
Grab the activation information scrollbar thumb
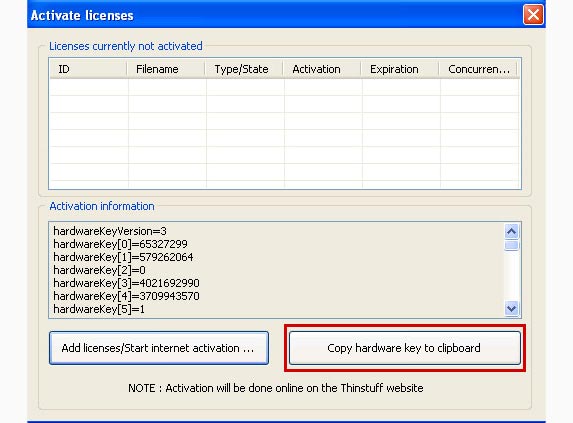pyautogui.click(x=511, y=245)
